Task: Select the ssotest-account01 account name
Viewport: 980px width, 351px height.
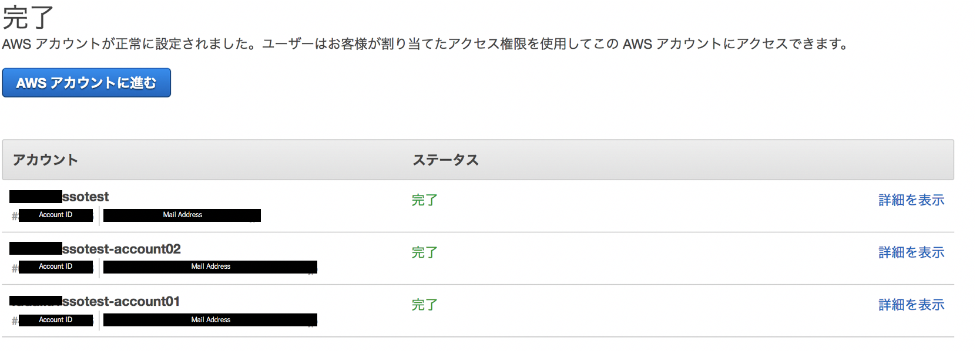Action: click(120, 301)
